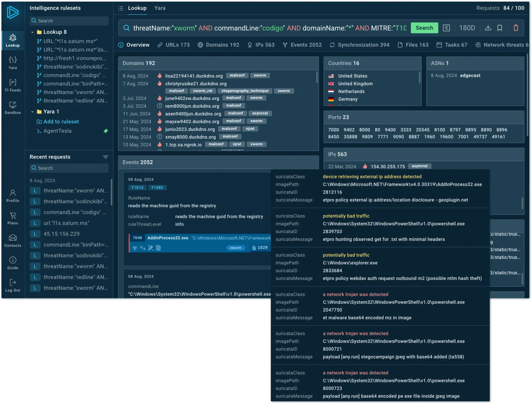Screen dimensions: 532x404
Task: Open the TI Feeds sidebar section
Action: [x=13, y=85]
